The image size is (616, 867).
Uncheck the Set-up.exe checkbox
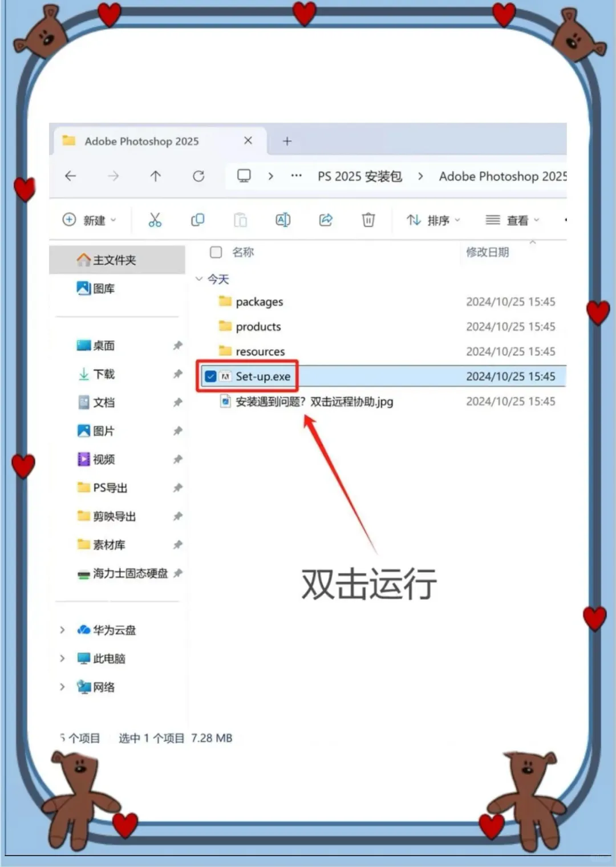click(210, 376)
